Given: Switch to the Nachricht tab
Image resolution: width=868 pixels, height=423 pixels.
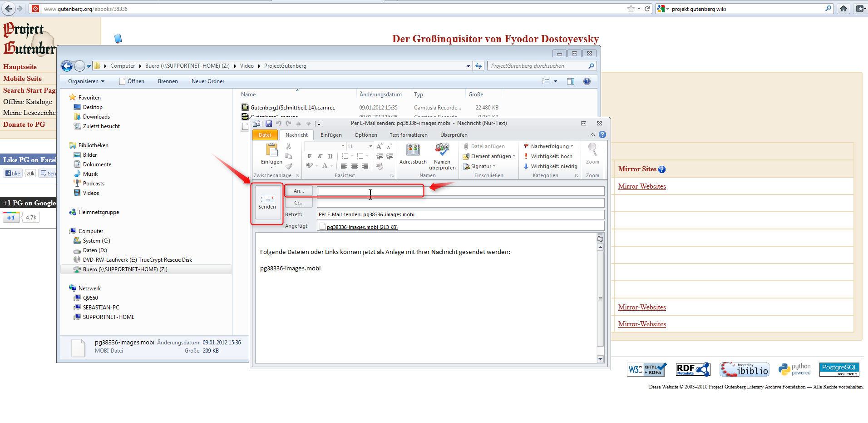Looking at the screenshot, I should [296, 135].
